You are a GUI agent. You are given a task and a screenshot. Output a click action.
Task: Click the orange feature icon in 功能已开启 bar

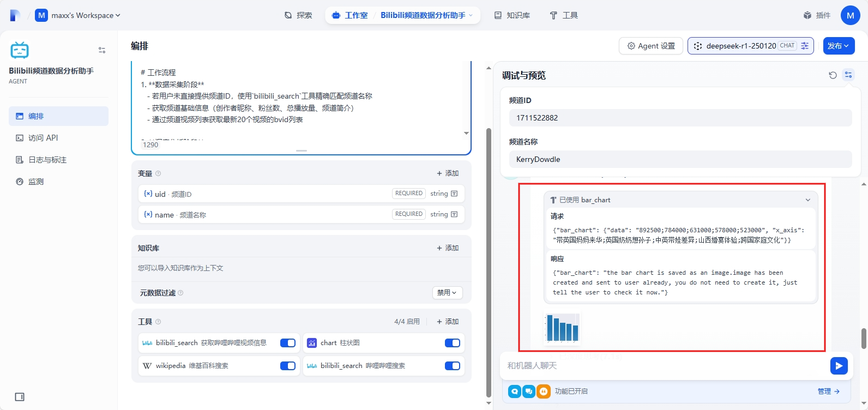click(544, 391)
